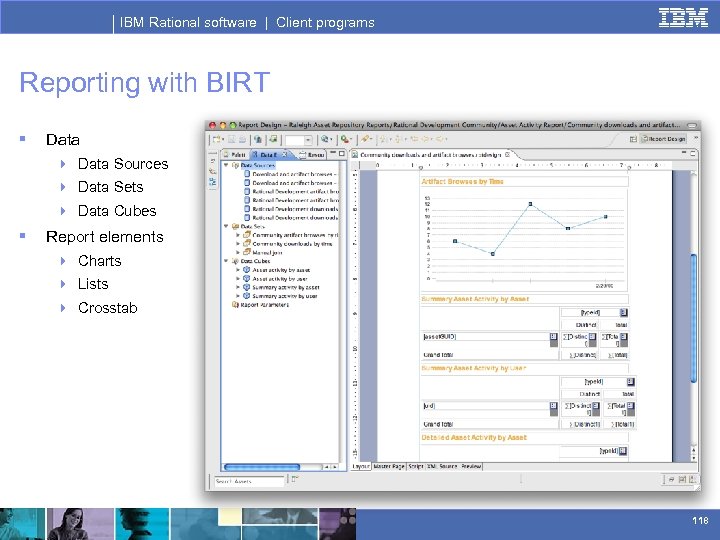The width and height of the screenshot is (720, 540).
Task: Expand Summary activity by user cube
Action: coord(238,296)
